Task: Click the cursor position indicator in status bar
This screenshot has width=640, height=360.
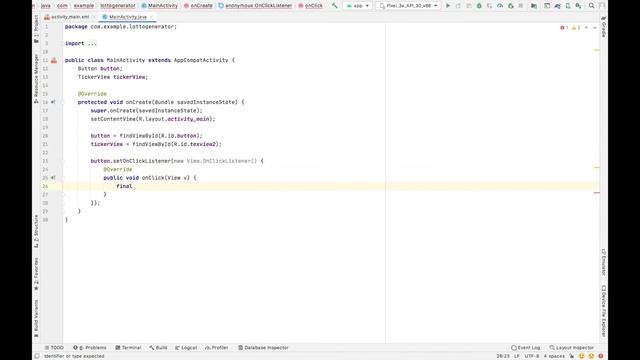Action: 503,356
